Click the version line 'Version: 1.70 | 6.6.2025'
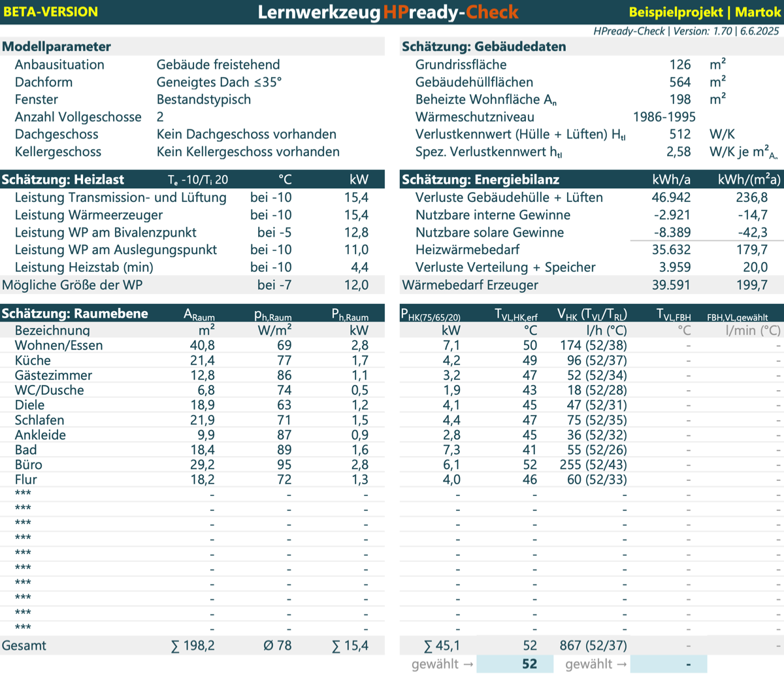Viewport: 784px width, 677px height. click(724, 31)
